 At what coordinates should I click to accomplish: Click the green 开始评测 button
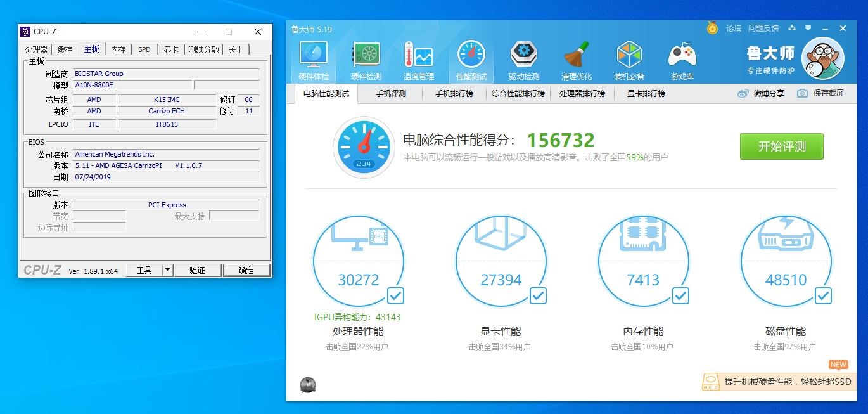(x=782, y=146)
